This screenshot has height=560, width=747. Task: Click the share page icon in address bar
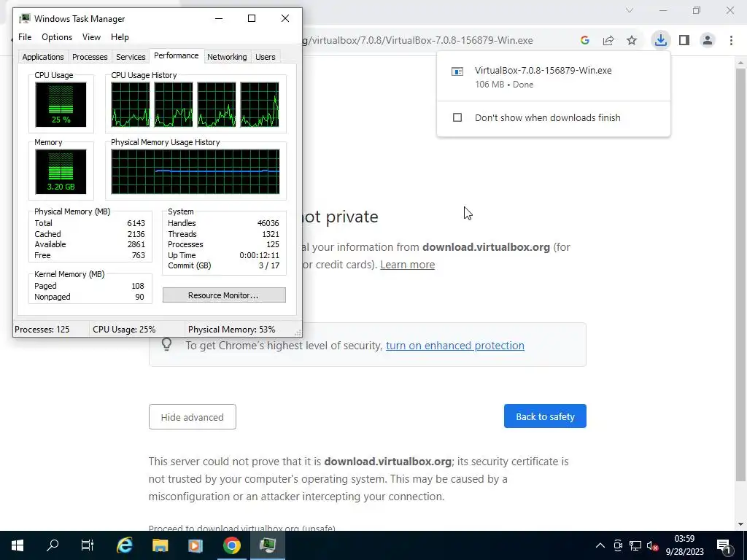(608, 41)
